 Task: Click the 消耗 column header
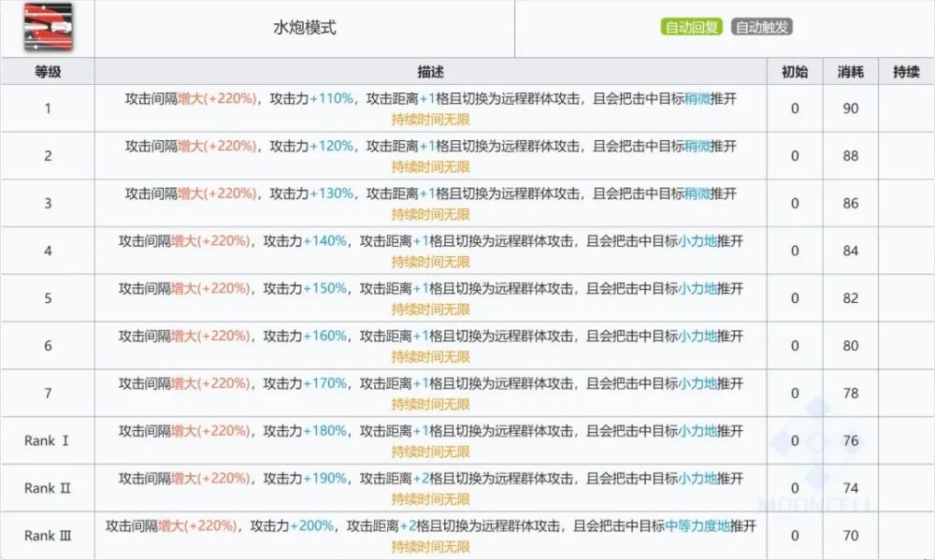point(850,72)
